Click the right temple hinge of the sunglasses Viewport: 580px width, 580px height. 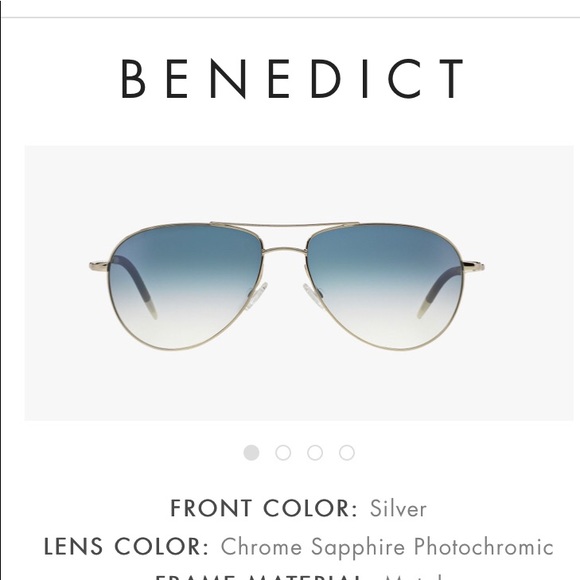pos(473,265)
